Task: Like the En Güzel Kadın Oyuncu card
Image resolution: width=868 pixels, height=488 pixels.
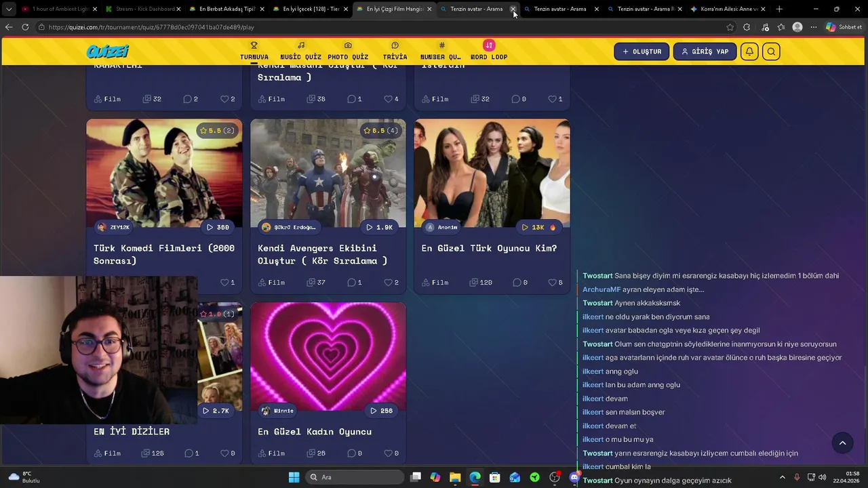Action: tap(391, 453)
